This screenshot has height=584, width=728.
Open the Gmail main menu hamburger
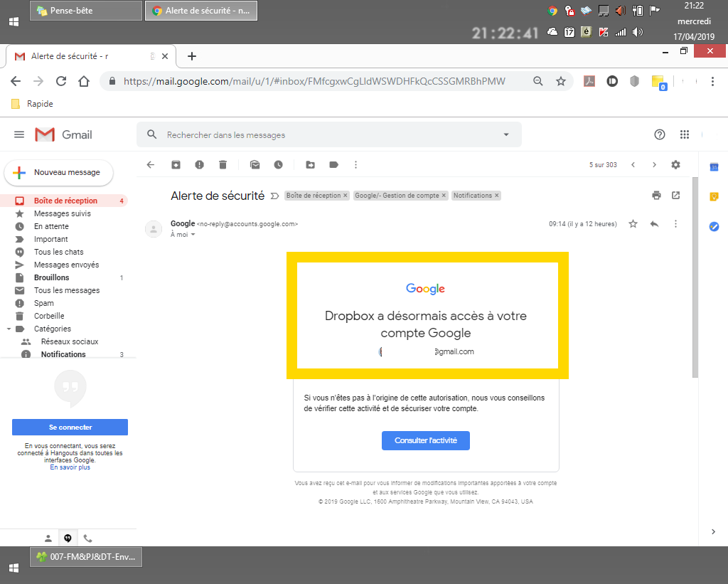point(19,134)
